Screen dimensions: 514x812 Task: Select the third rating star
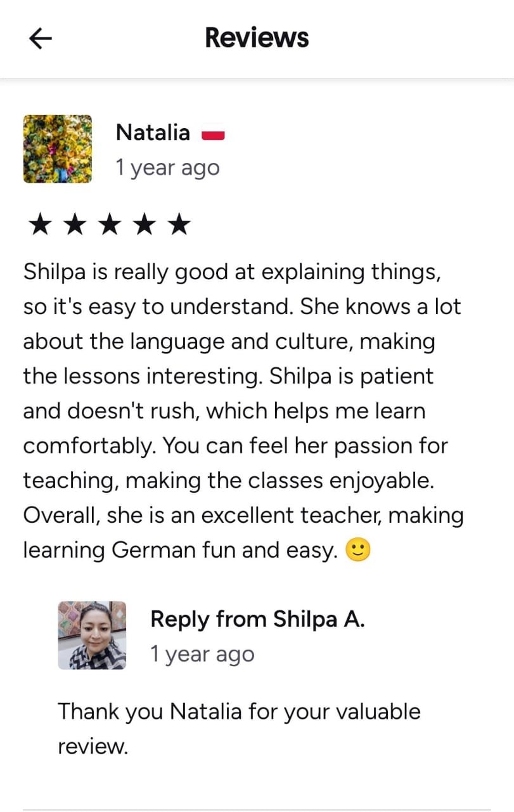(110, 224)
